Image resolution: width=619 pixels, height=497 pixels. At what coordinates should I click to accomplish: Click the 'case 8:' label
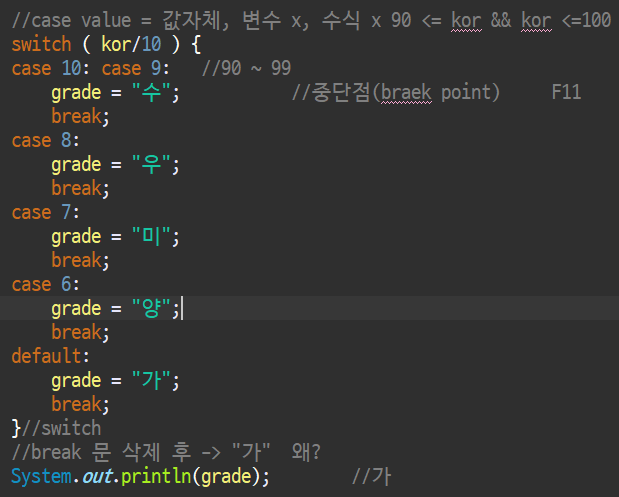(45, 140)
